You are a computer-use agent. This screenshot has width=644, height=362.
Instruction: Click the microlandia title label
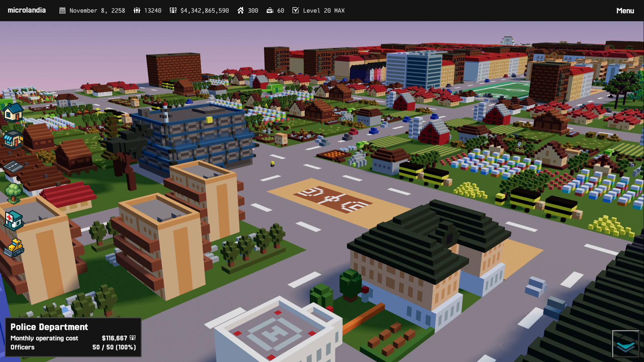coord(26,10)
